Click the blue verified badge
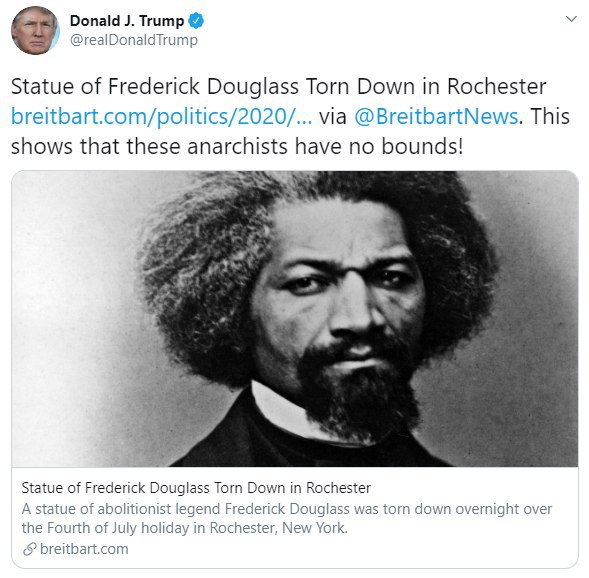 point(196,21)
